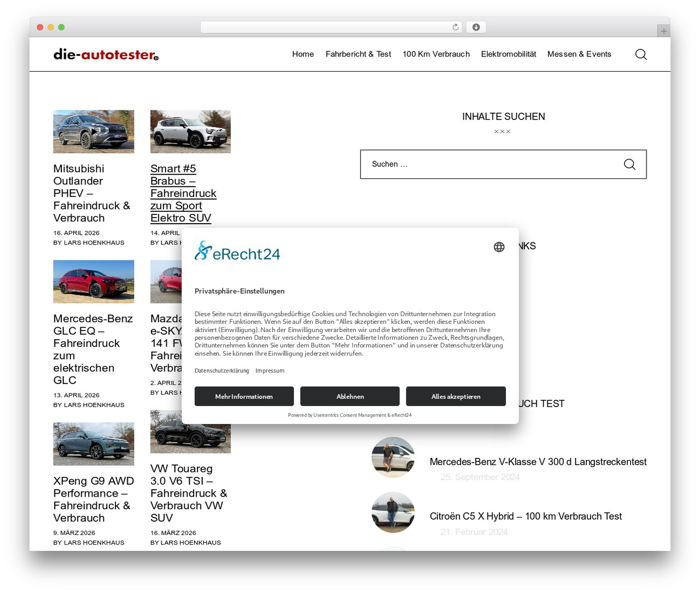700x593 pixels.
Task: Click Mehr Informationen button
Action: point(244,396)
